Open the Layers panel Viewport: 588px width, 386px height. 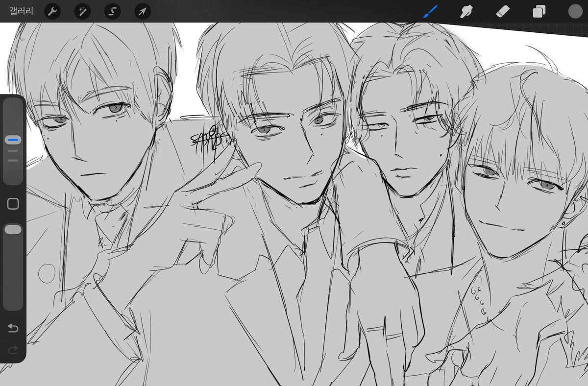[x=539, y=11]
